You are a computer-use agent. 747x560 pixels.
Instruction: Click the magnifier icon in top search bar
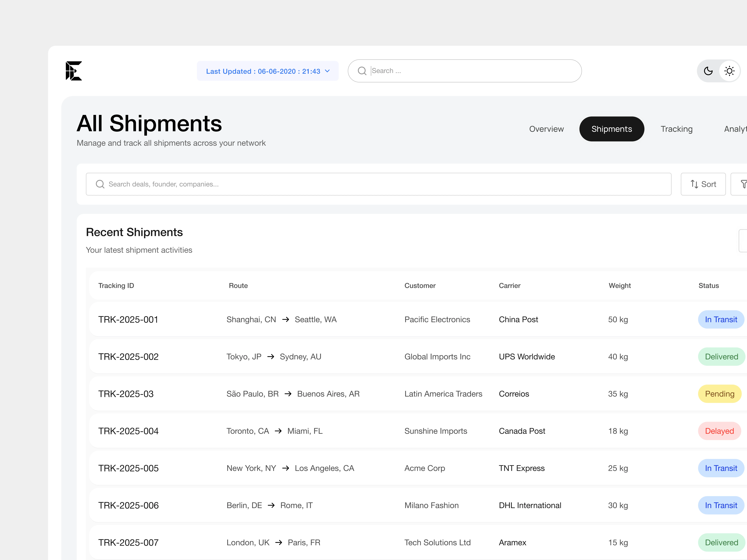click(362, 71)
